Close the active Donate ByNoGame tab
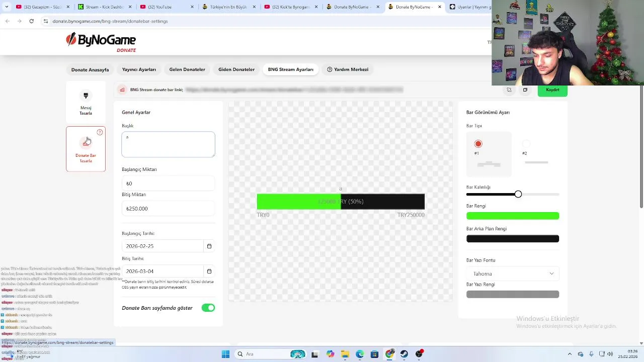The width and height of the screenshot is (644, 362). 440,7
